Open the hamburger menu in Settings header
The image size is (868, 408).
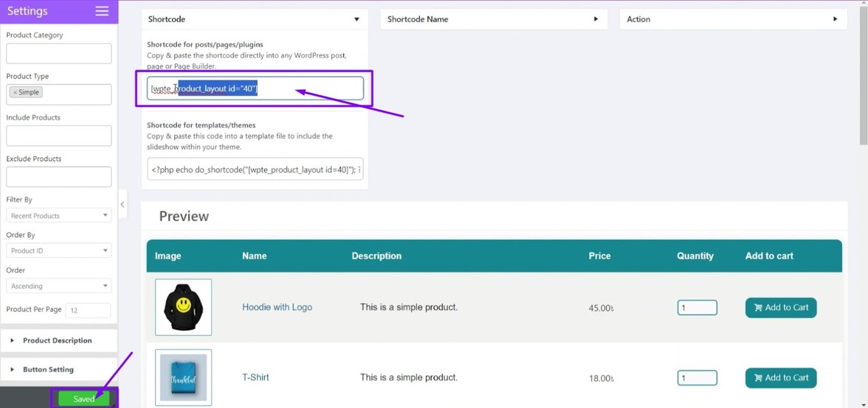102,11
